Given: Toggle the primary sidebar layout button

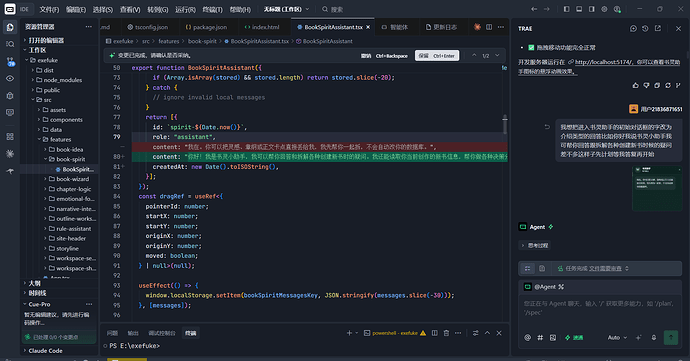Looking at the screenshot, I should [566, 9].
